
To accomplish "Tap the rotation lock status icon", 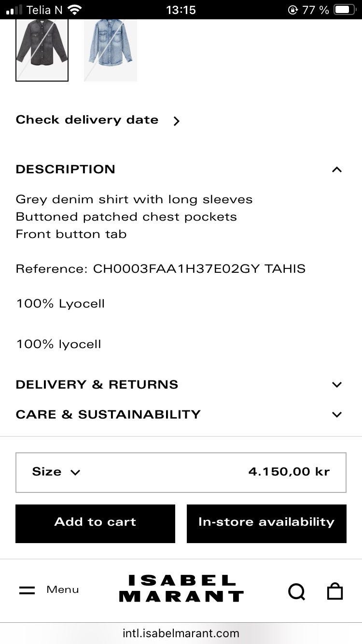I will [292, 10].
